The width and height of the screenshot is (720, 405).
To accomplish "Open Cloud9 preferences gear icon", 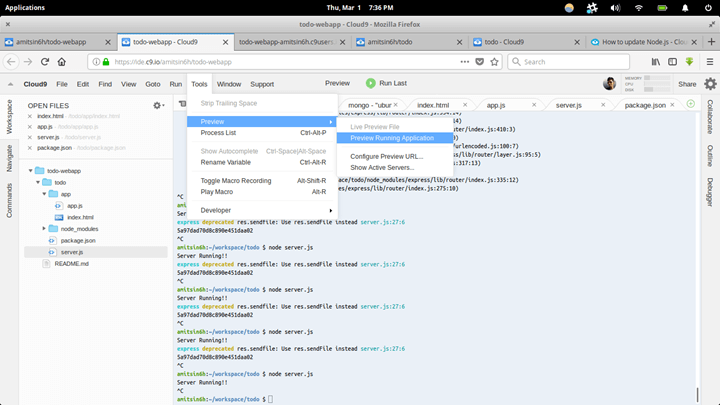I will click(710, 84).
